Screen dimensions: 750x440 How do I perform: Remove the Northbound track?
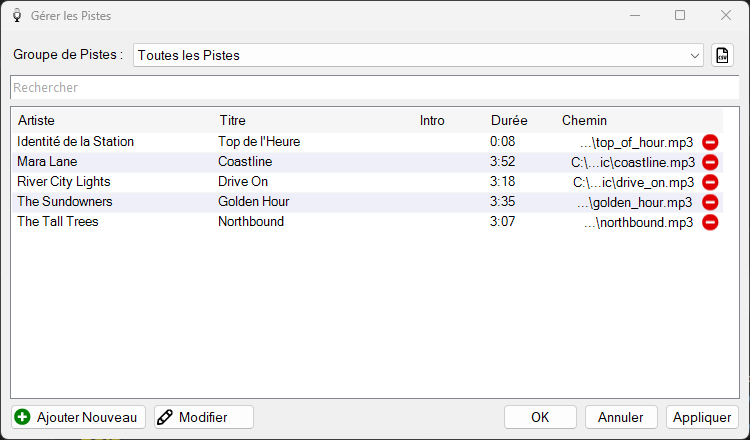[710, 222]
